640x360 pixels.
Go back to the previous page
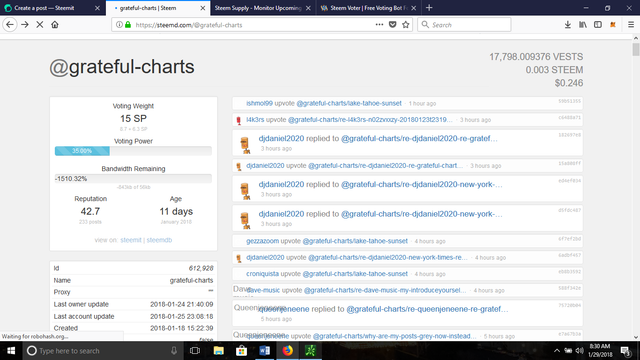(10, 24)
